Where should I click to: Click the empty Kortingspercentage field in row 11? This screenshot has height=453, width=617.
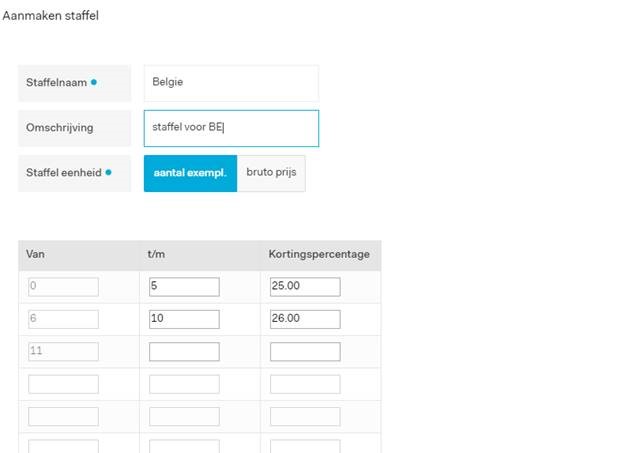[305, 351]
